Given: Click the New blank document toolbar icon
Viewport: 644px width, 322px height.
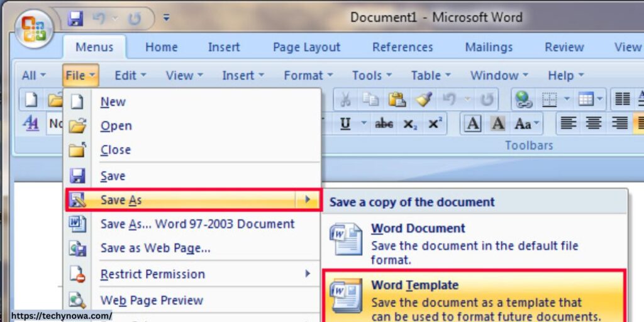Looking at the screenshot, I should click(x=31, y=99).
